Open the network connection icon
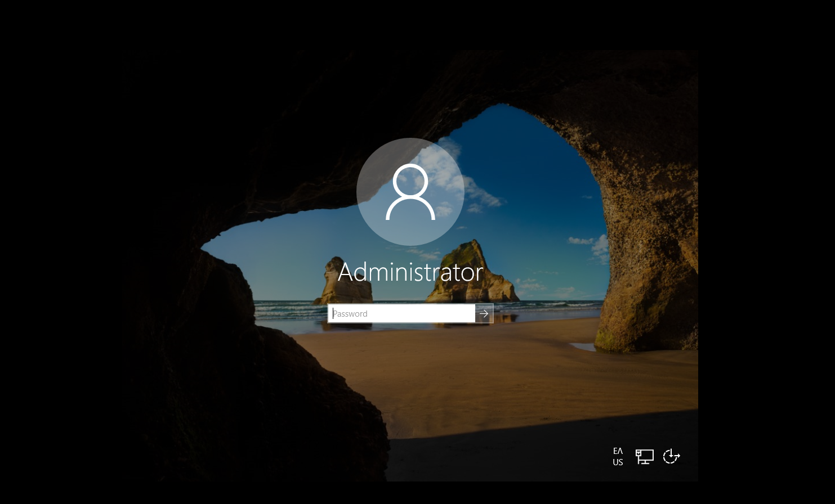The width and height of the screenshot is (835, 504). coord(644,456)
